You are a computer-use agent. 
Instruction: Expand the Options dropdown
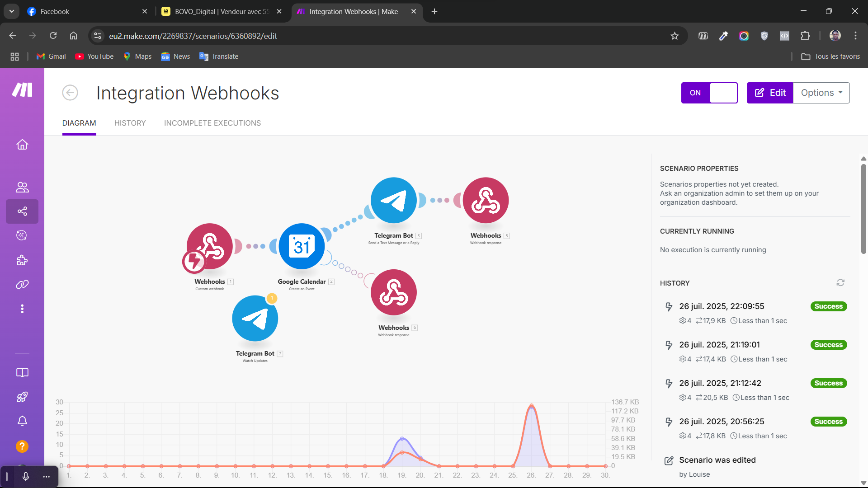(821, 93)
